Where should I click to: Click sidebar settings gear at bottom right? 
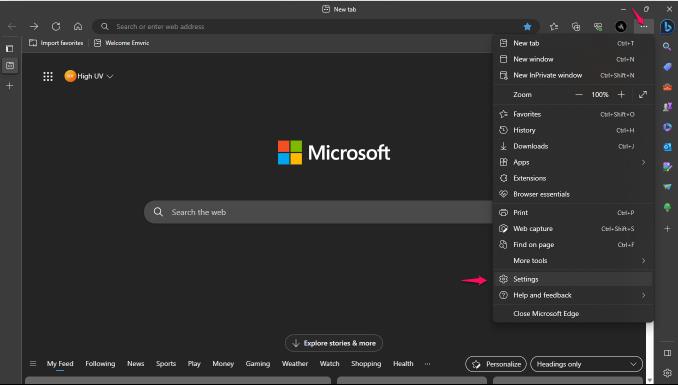coord(667,373)
